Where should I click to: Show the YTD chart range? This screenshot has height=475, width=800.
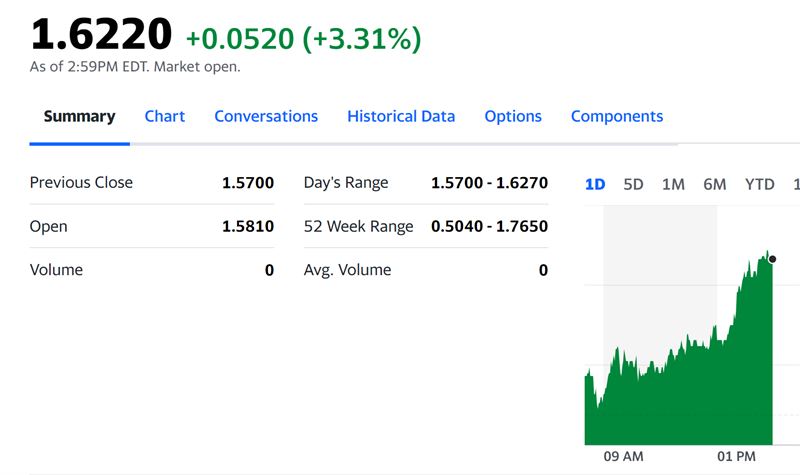(x=759, y=184)
